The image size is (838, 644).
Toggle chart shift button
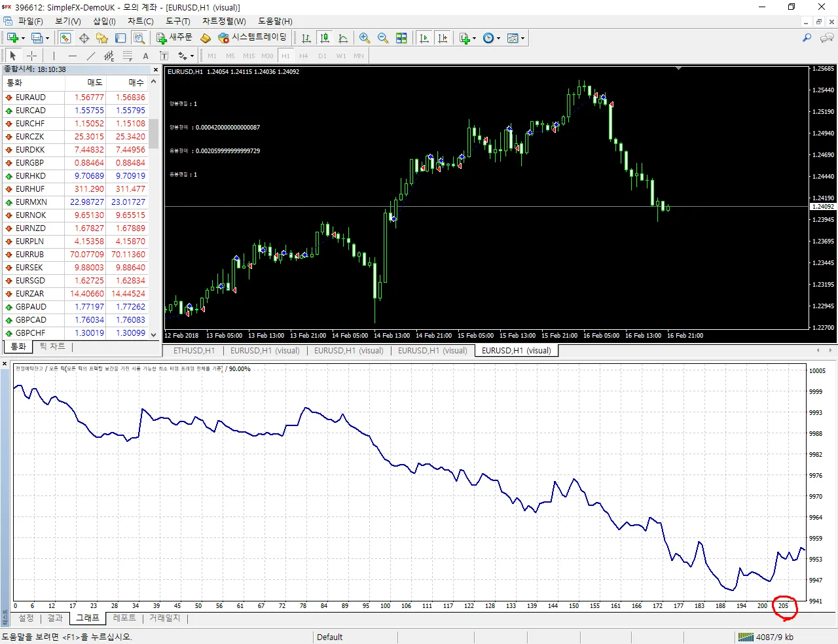(x=443, y=38)
